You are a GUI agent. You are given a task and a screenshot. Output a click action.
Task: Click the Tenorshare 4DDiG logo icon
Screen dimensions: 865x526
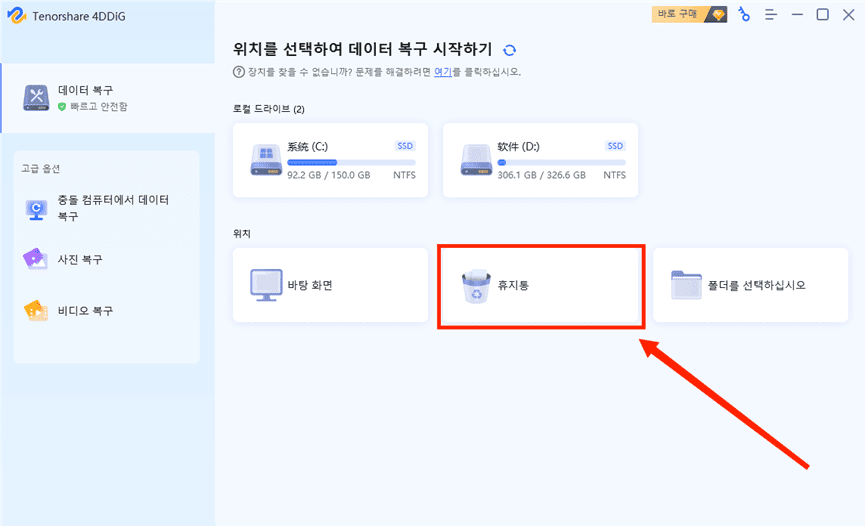(x=17, y=15)
